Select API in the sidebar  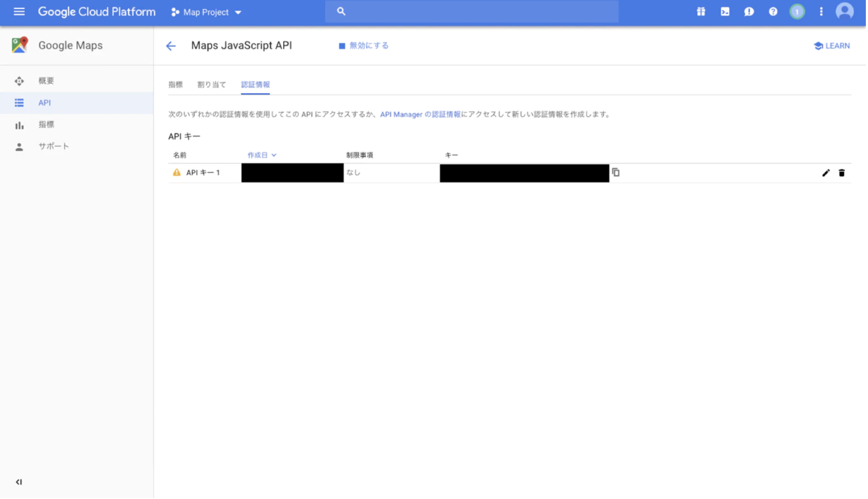click(77, 103)
